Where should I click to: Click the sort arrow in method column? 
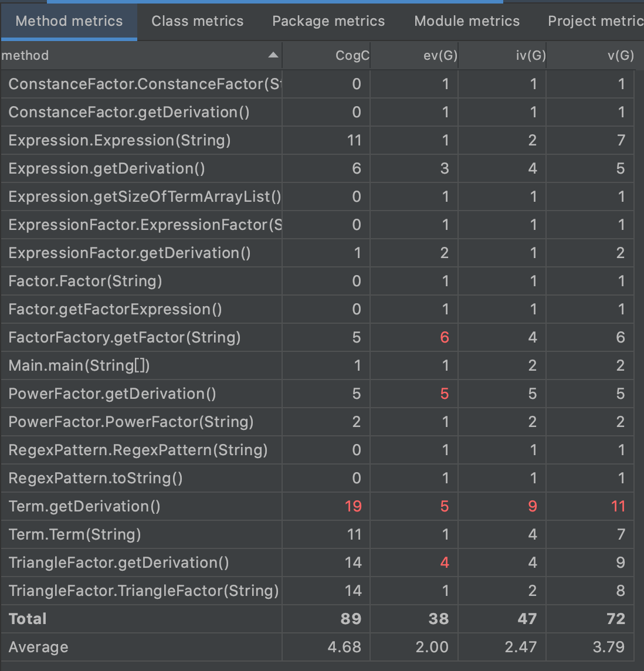[273, 55]
